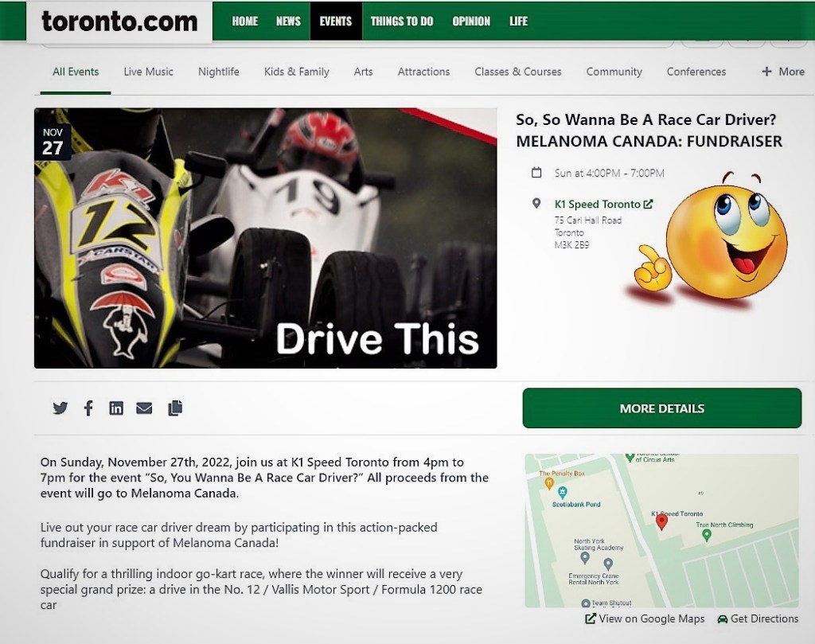Screen dimensions: 815x644
Task: Click View on Google Maps link
Action: point(645,619)
